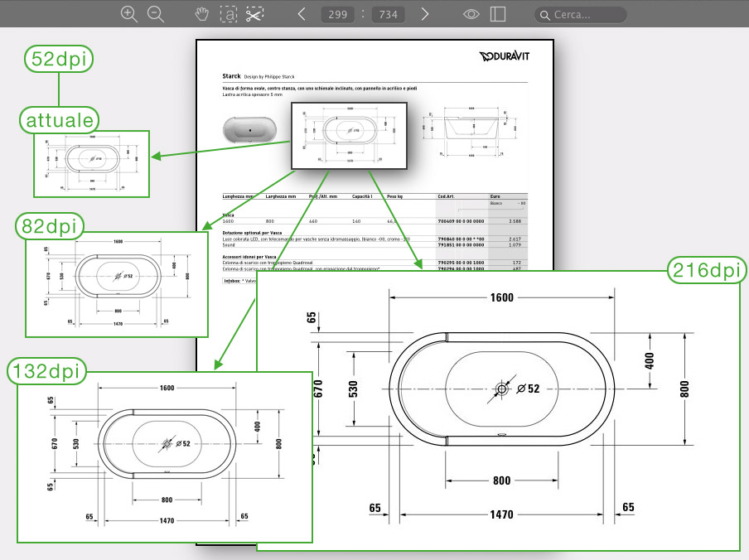Click the 52dpi label
The image size is (749, 560).
click(x=58, y=59)
